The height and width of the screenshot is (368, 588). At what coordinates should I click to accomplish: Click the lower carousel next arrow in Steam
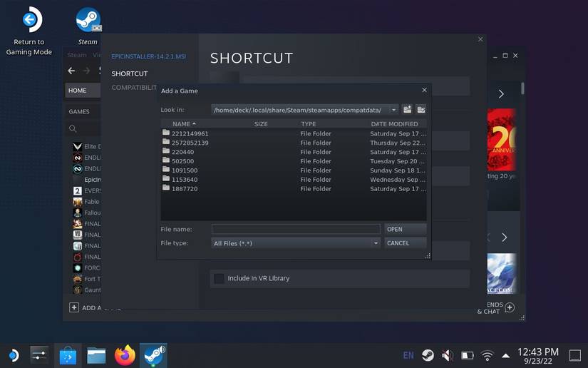click(x=505, y=237)
